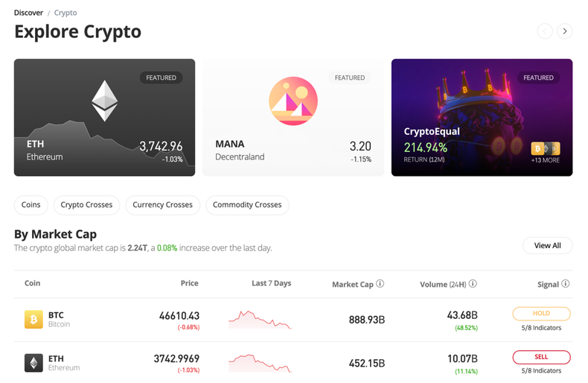Click the Decentraland MANA logo
Screen dimensions: 588x383
(x=293, y=101)
